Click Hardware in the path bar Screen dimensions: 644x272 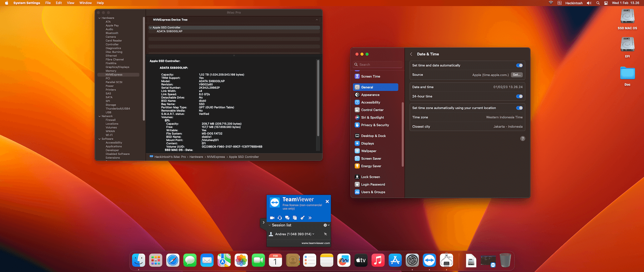(196, 157)
